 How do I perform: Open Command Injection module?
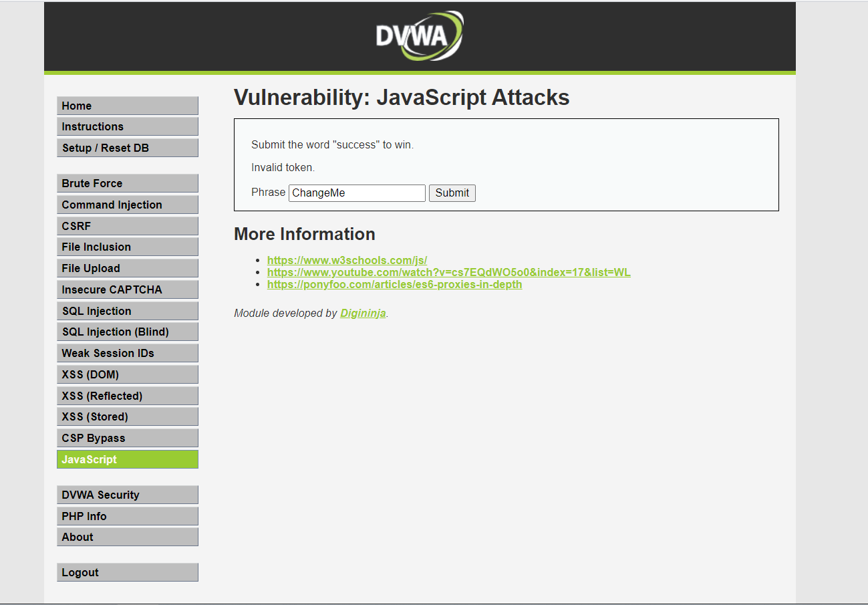pos(127,205)
